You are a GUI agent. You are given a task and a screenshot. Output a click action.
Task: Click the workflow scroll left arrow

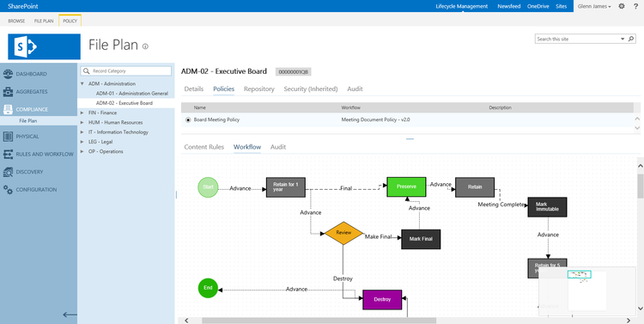(x=186, y=321)
